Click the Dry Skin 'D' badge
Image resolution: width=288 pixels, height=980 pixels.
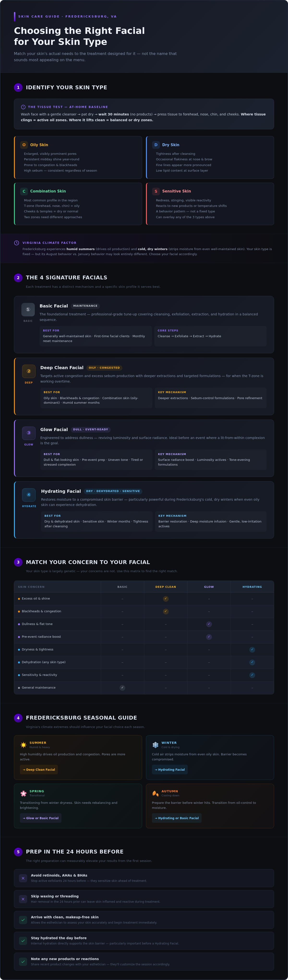point(156,145)
